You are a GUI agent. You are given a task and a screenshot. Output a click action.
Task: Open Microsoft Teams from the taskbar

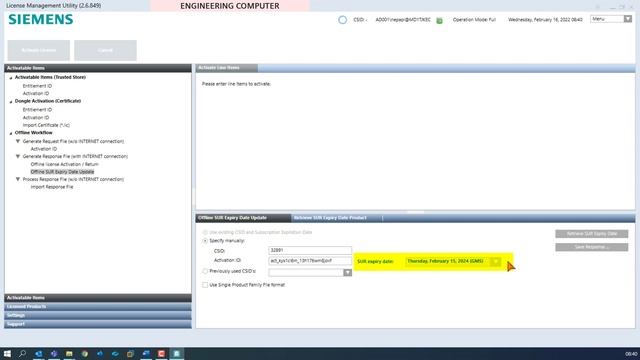[x=54, y=353]
